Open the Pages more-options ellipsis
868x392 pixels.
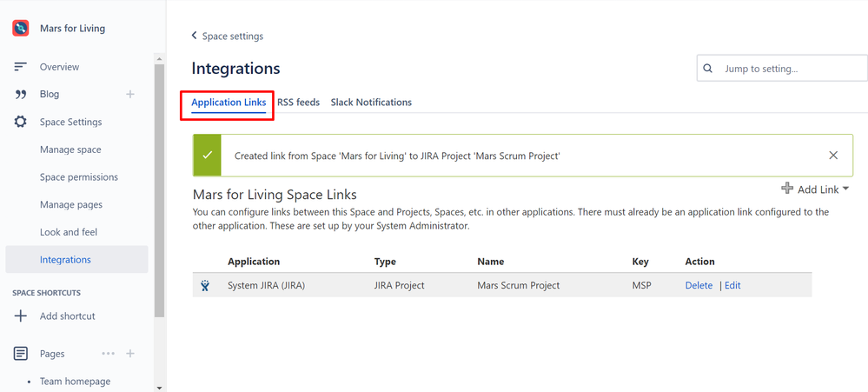tap(108, 353)
